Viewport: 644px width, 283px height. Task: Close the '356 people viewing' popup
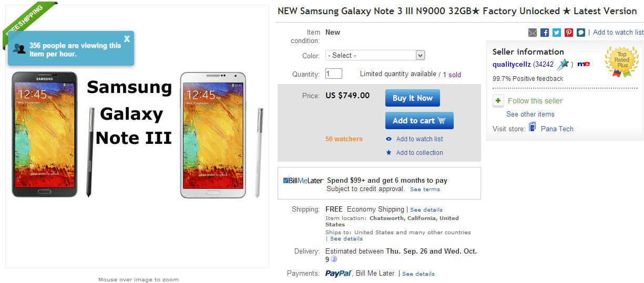click(x=127, y=39)
